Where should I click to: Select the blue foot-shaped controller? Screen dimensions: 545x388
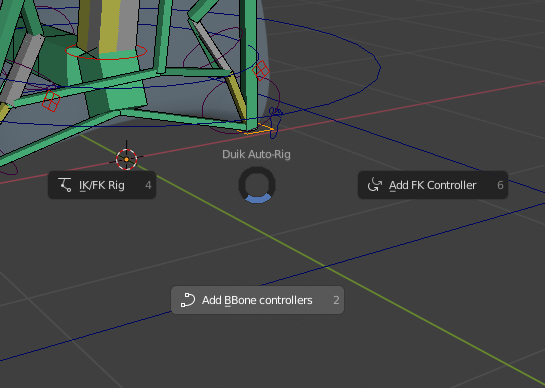[x=275, y=123]
